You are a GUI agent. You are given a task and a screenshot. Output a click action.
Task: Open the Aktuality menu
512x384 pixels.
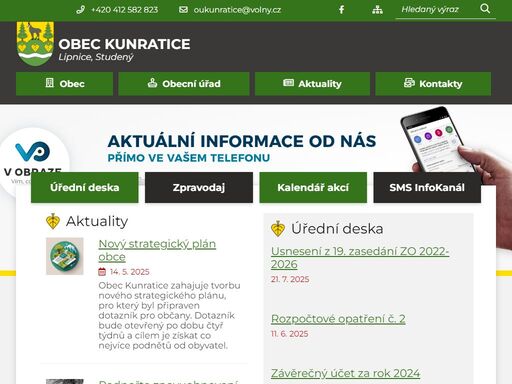(x=312, y=84)
